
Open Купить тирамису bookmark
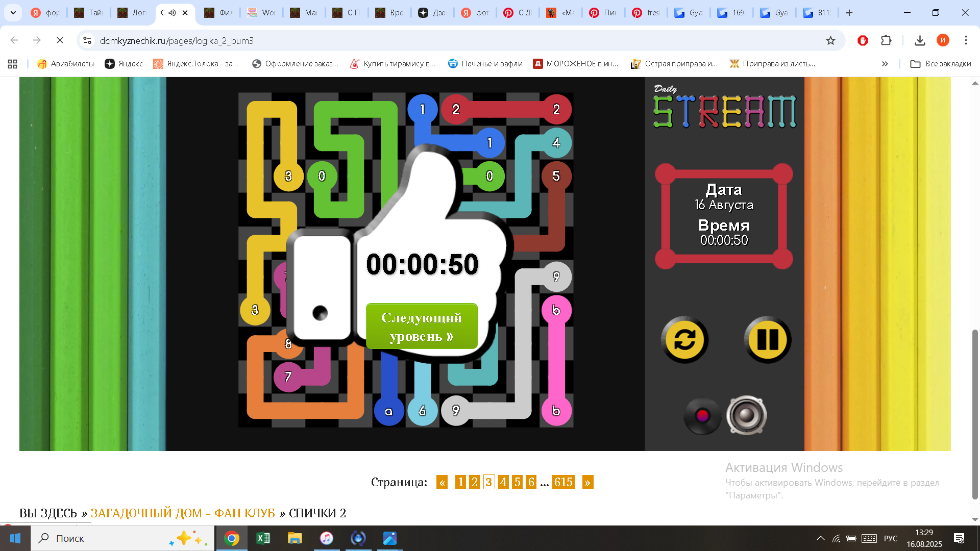click(393, 64)
